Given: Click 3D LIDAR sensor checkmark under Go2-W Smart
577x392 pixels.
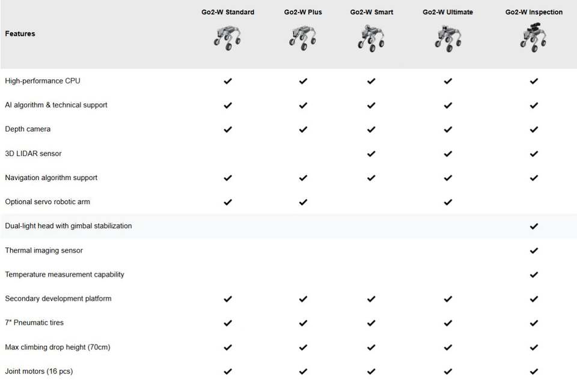Looking at the screenshot, I should [371, 154].
